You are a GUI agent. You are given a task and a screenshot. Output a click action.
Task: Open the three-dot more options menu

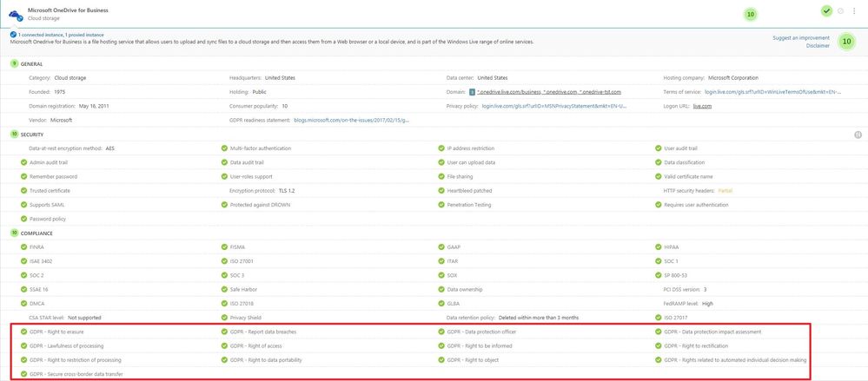[854, 10]
